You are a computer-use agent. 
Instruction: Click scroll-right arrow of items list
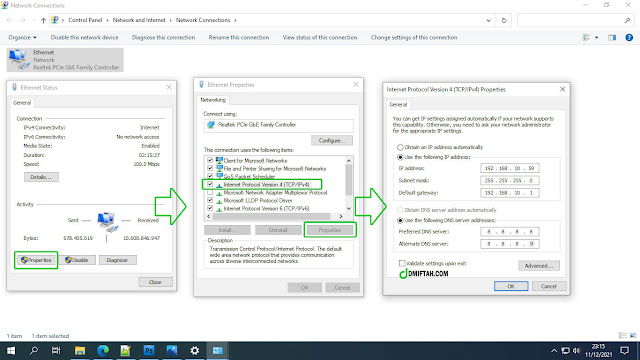pos(341,216)
